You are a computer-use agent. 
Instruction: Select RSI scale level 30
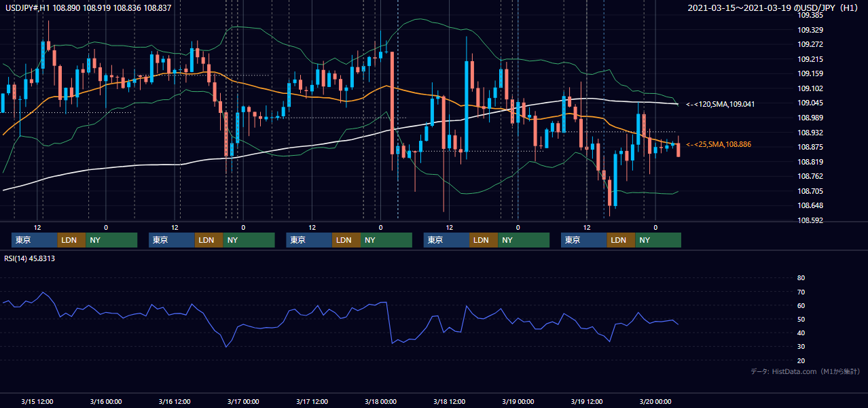pos(801,346)
